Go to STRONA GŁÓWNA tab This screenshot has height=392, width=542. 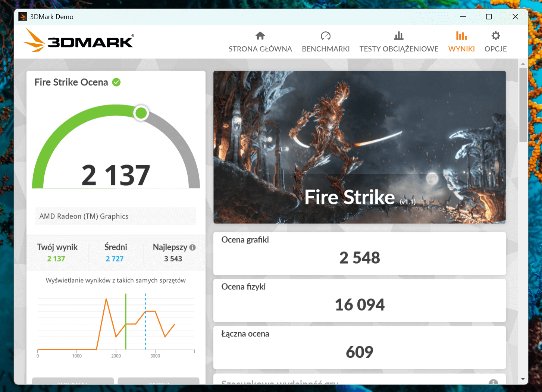point(260,49)
